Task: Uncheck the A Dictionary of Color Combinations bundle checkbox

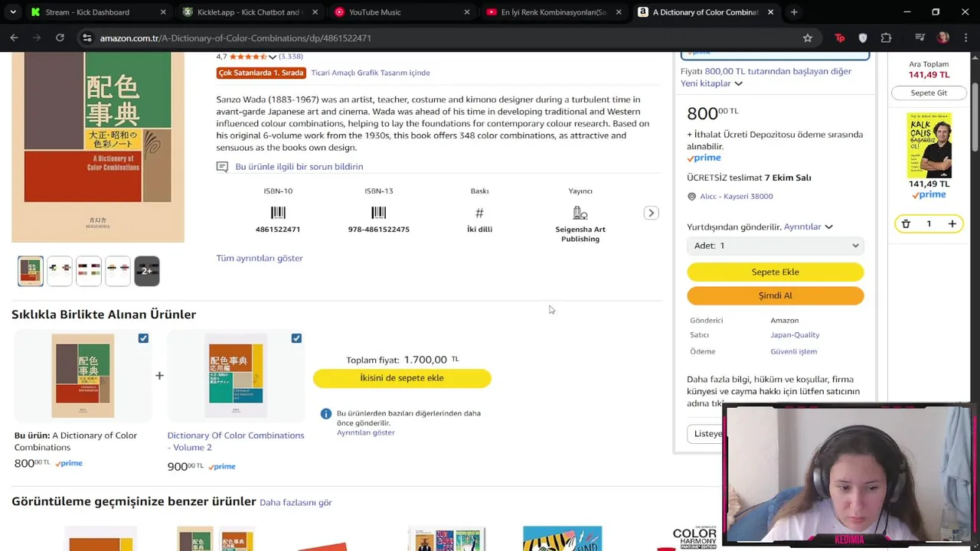Action: (x=143, y=338)
